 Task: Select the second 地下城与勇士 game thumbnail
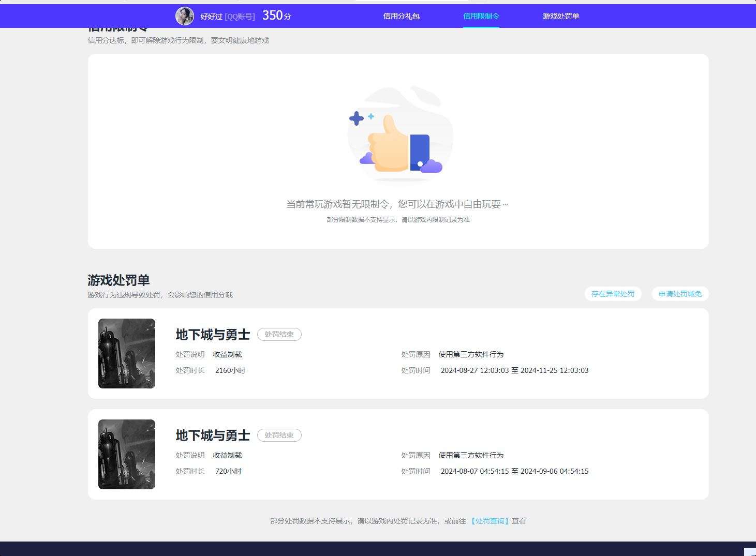[127, 454]
